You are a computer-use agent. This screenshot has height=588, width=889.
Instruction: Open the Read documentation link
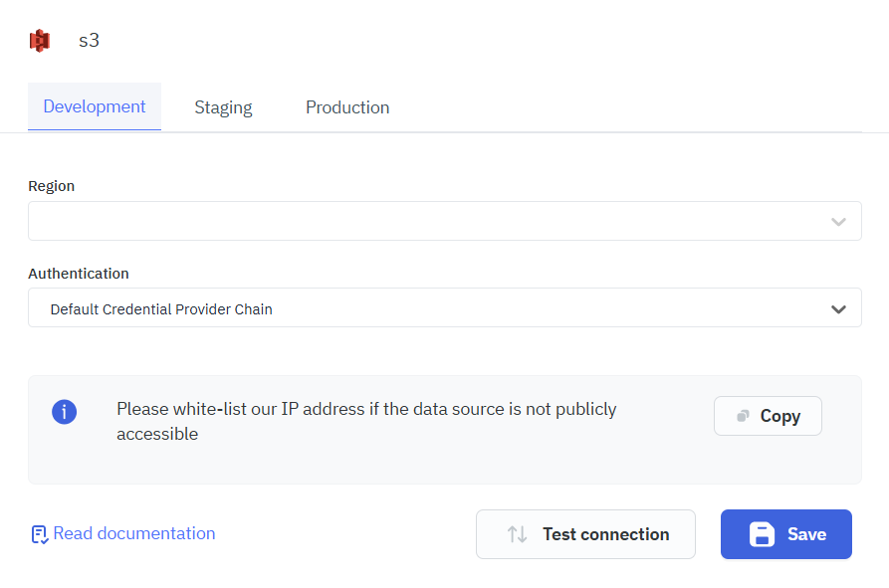click(133, 533)
